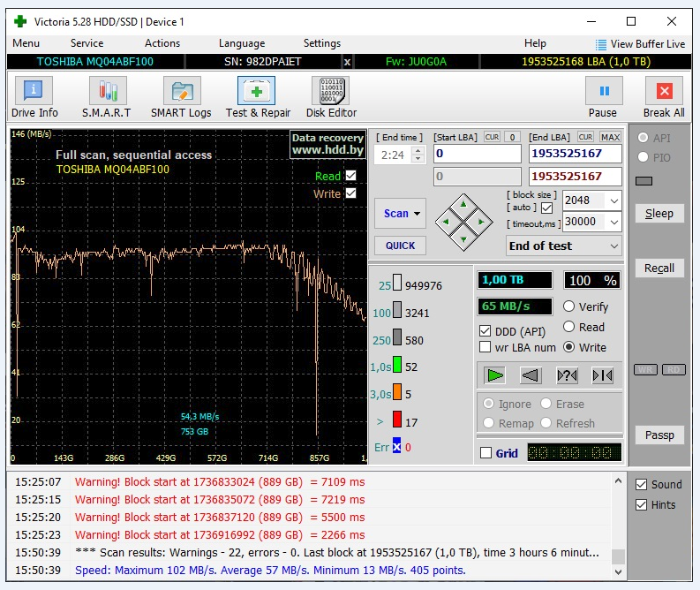The image size is (700, 590).
Task: Click Break All to stop operations
Action: [x=664, y=91]
